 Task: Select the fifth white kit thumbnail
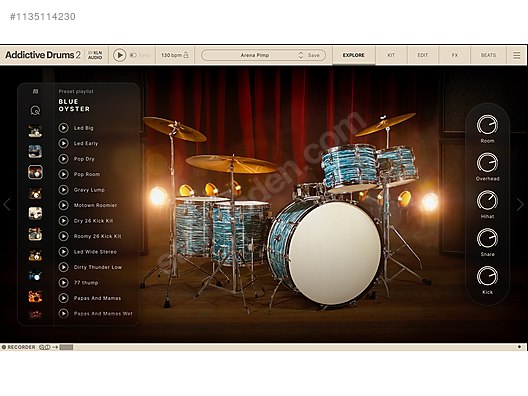35,213
